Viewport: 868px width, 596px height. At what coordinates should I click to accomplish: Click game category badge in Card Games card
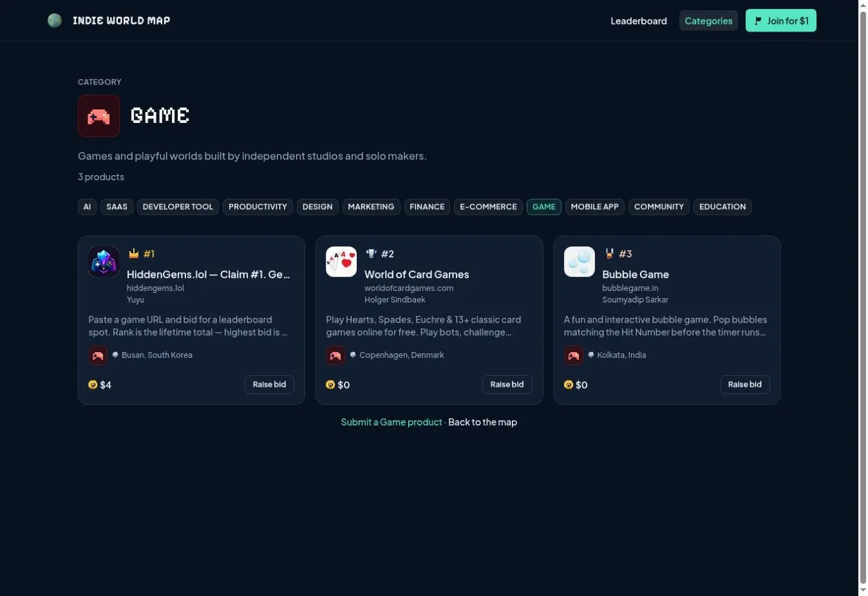(335, 355)
